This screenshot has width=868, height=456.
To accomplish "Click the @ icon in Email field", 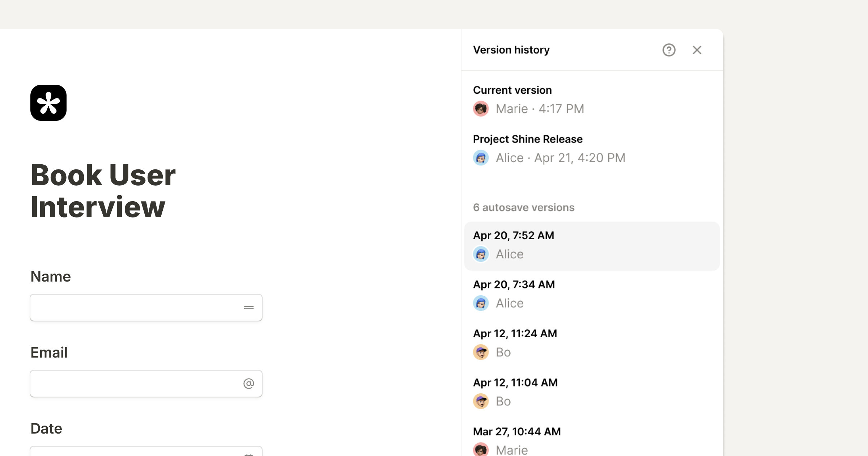I will click(x=249, y=384).
